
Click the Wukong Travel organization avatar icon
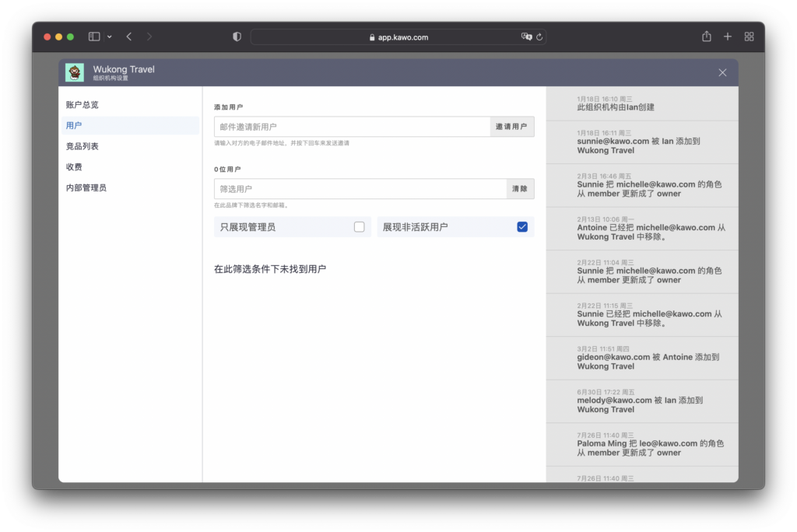coord(75,72)
